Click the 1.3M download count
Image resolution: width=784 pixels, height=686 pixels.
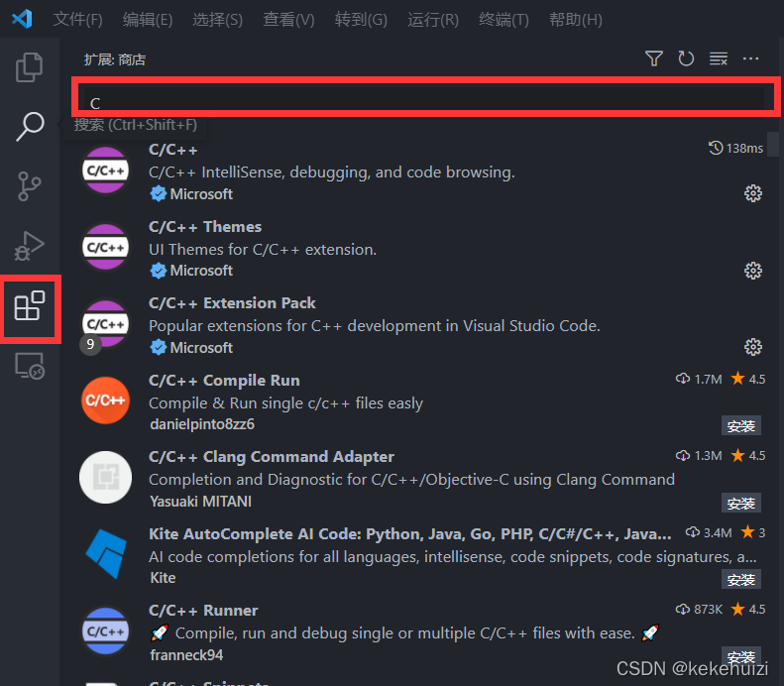pyautogui.click(x=708, y=455)
